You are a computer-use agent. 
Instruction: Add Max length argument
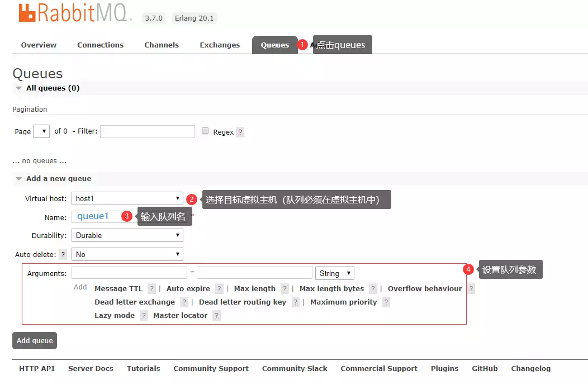255,289
